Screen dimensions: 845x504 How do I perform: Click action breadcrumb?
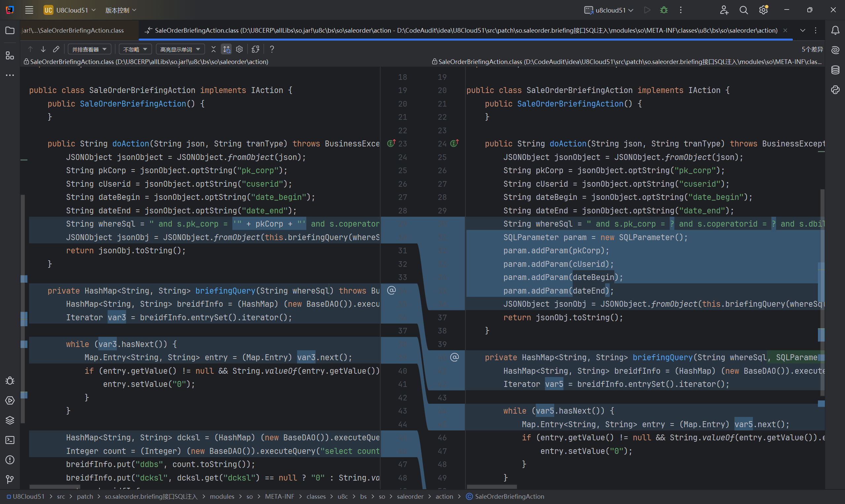(444, 496)
